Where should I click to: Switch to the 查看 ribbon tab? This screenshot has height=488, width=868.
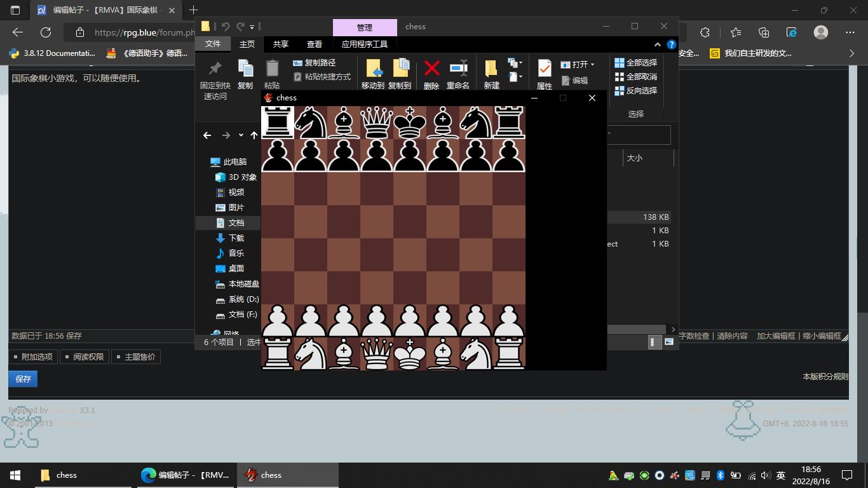point(315,44)
